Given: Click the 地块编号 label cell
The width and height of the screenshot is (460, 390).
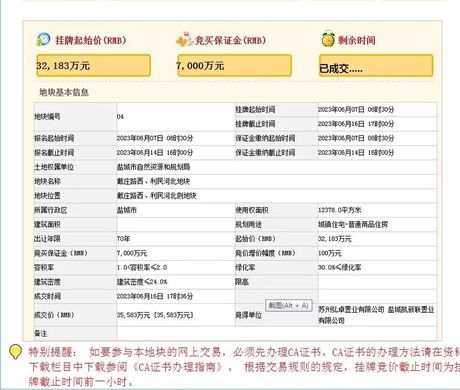Looking at the screenshot, I should (75, 117).
